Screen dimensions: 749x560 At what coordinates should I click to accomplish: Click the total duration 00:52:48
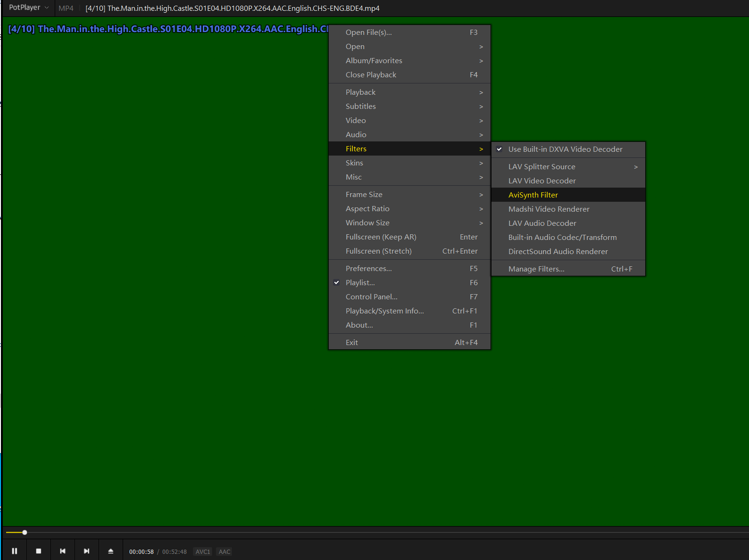pyautogui.click(x=175, y=552)
